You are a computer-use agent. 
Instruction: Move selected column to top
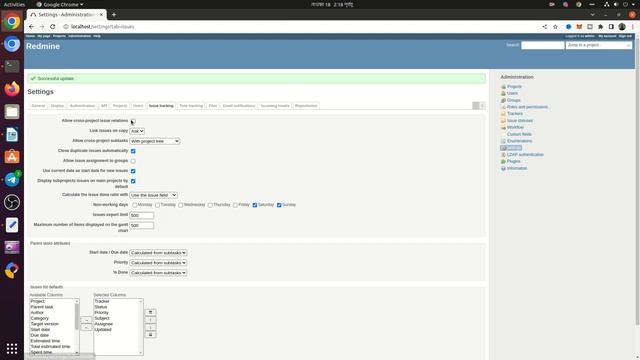(150, 312)
